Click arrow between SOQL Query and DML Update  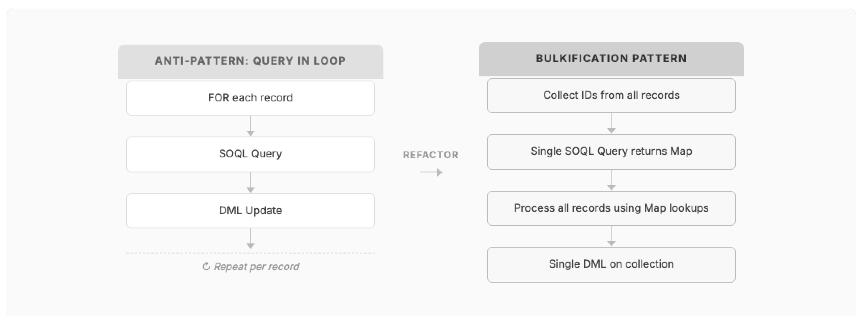point(250,183)
